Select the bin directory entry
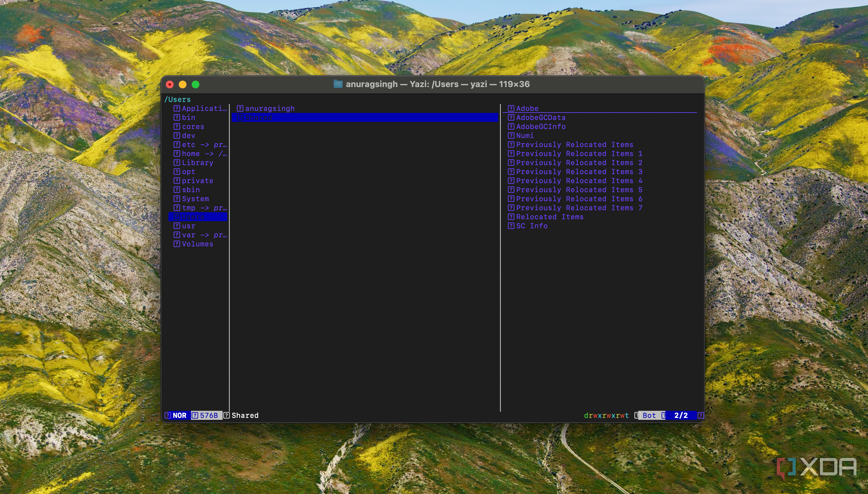The width and height of the screenshot is (868, 494). [x=184, y=117]
